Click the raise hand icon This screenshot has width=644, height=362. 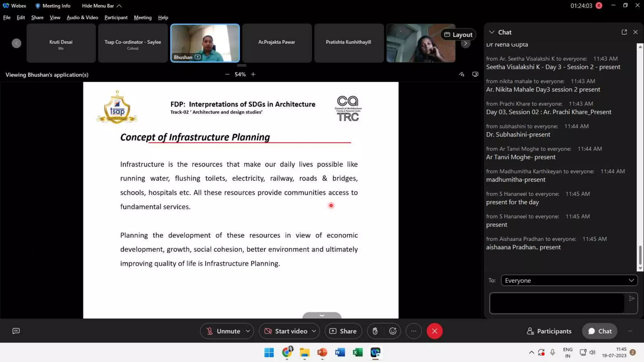tap(375, 331)
